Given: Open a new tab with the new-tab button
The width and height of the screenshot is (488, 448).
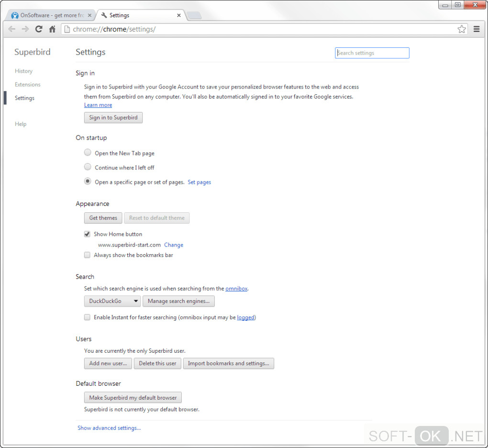Looking at the screenshot, I should click(195, 15).
